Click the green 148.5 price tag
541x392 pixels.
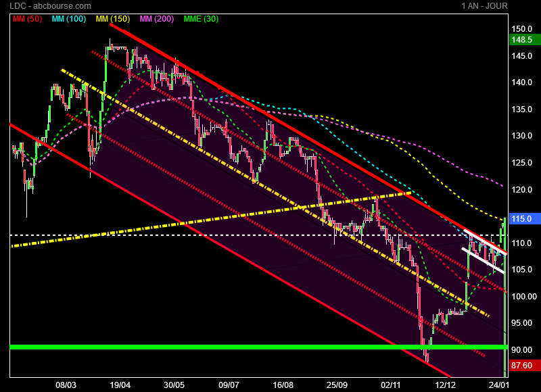(x=525, y=39)
